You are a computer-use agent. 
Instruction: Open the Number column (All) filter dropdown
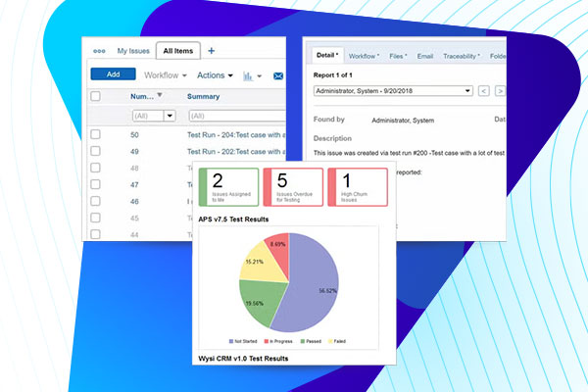pyautogui.click(x=170, y=116)
